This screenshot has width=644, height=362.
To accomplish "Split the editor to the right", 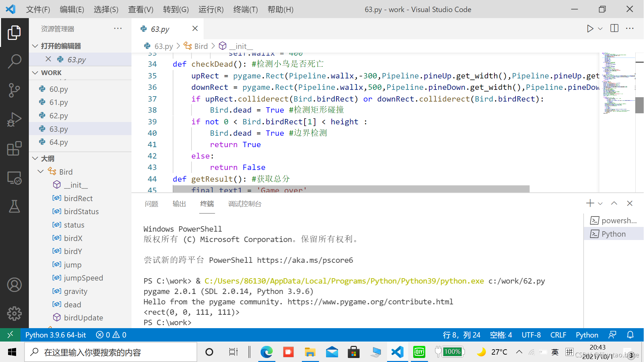I will tap(614, 28).
